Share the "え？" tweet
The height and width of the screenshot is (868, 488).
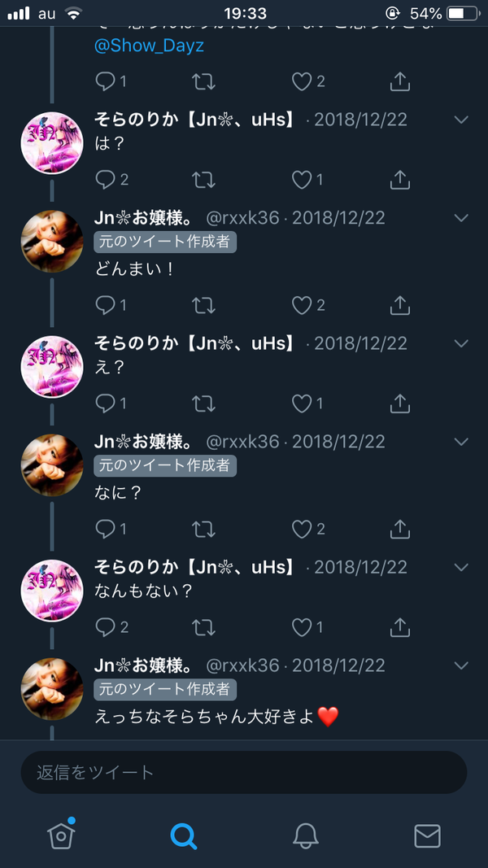pos(400,403)
